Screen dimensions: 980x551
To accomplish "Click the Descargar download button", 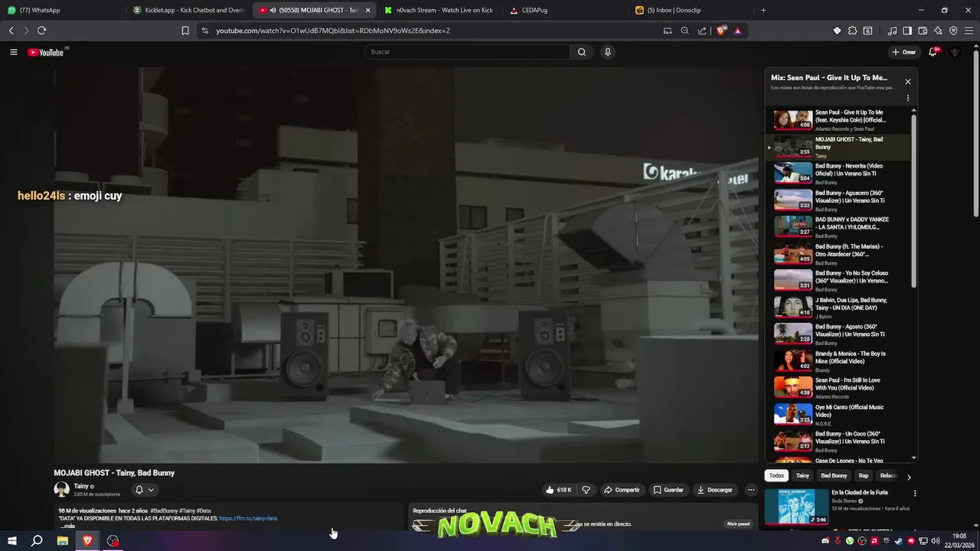I will [x=715, y=490].
